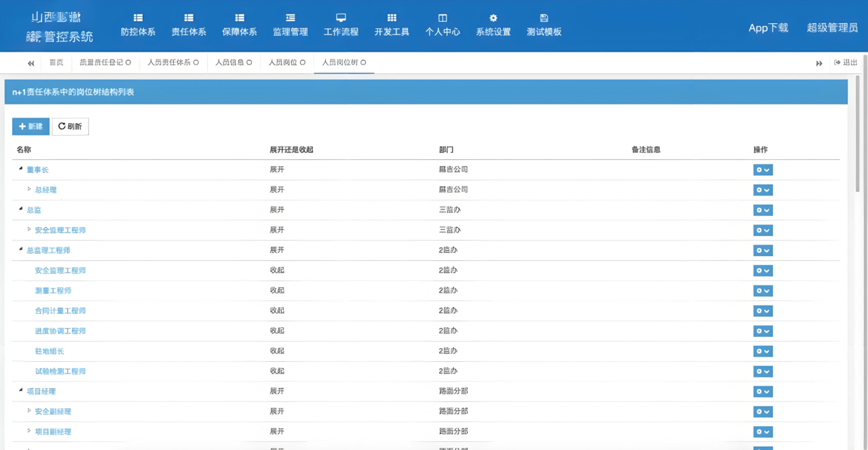868x450 pixels.
Task: Switch to the 人员岗位 tab
Action: click(283, 63)
